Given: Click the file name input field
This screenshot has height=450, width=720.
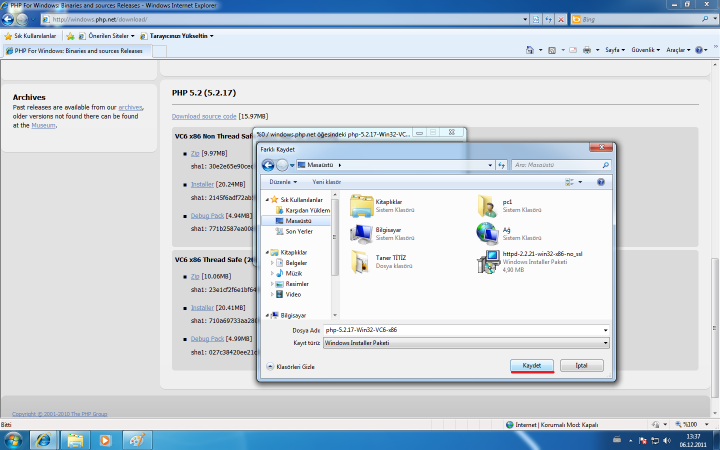Looking at the screenshot, I should pos(463,330).
